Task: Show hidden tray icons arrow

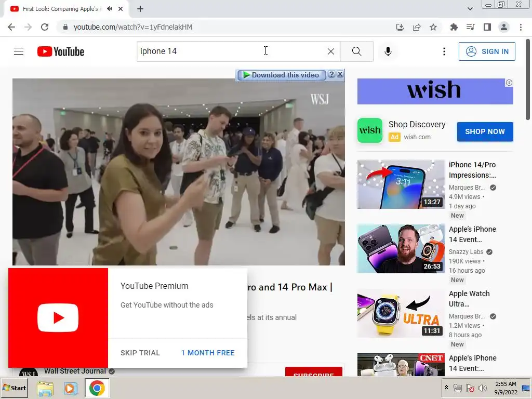Action: [x=446, y=388]
